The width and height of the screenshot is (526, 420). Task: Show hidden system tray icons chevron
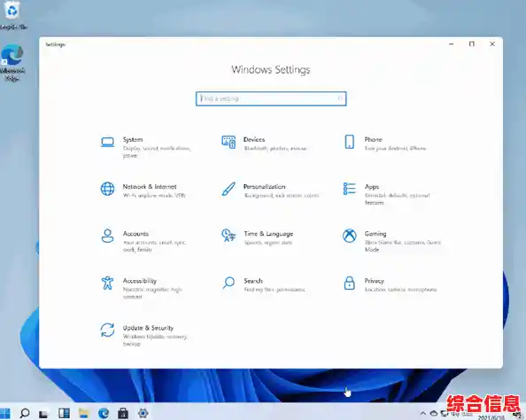pos(422,413)
